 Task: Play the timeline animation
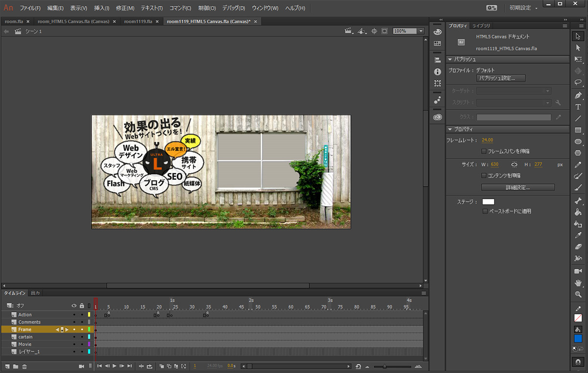tap(115, 366)
